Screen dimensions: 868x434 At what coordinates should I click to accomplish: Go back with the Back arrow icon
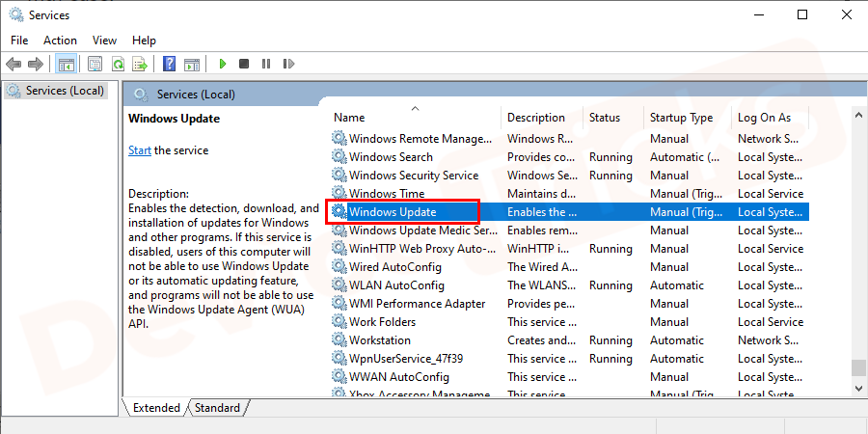click(14, 64)
